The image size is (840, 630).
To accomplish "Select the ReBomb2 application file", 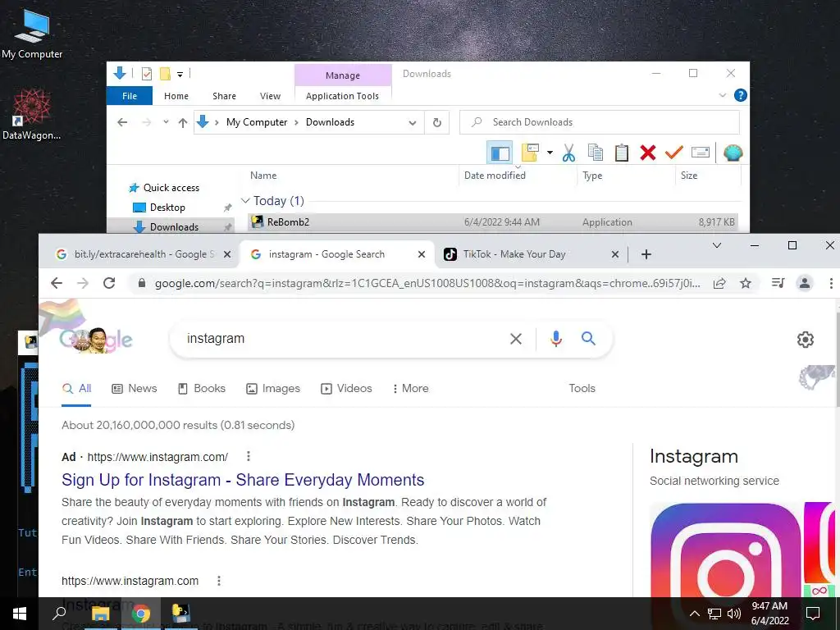I will [x=492, y=221].
